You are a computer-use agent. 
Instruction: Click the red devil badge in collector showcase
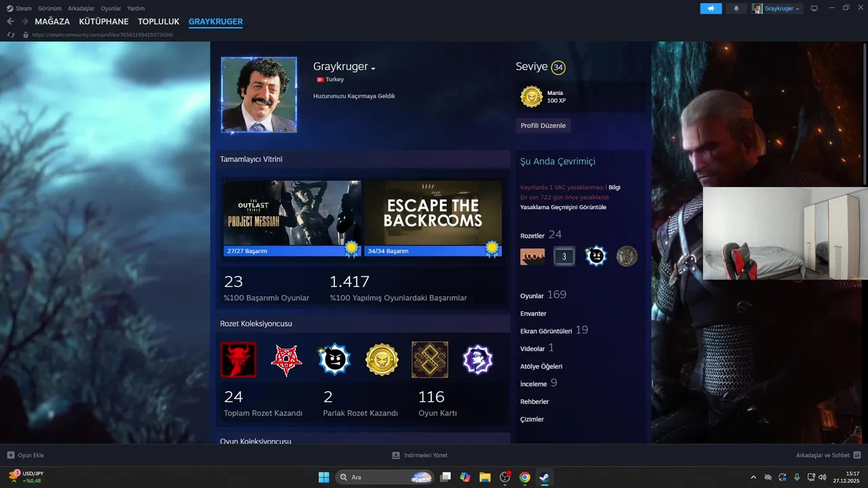click(x=238, y=359)
